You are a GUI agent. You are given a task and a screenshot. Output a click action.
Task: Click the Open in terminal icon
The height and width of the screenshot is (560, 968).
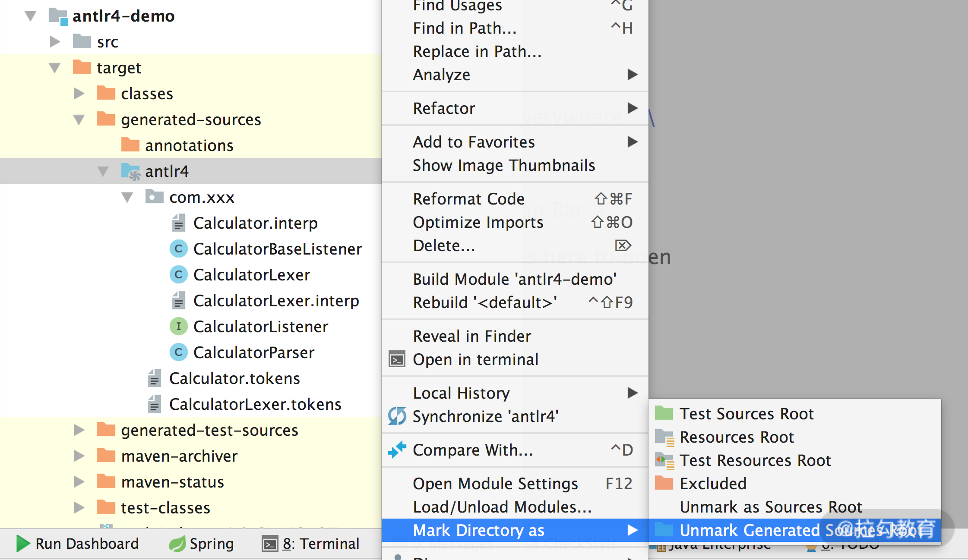[397, 359]
